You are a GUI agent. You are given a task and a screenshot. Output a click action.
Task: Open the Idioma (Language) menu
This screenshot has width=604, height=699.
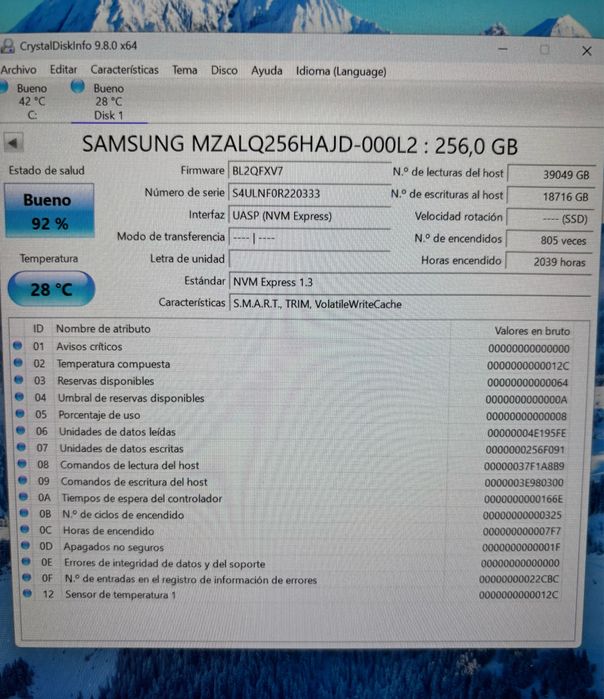point(341,71)
